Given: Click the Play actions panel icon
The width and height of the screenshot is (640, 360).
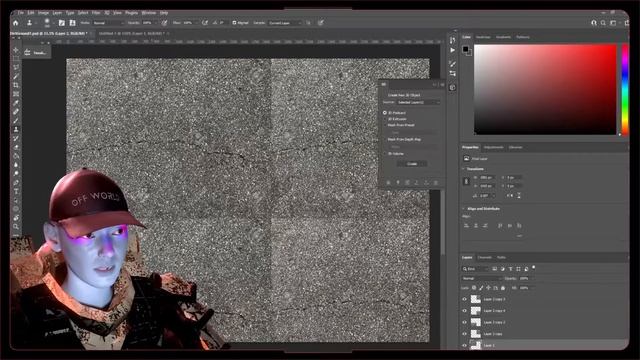Looking at the screenshot, I should (452, 50).
